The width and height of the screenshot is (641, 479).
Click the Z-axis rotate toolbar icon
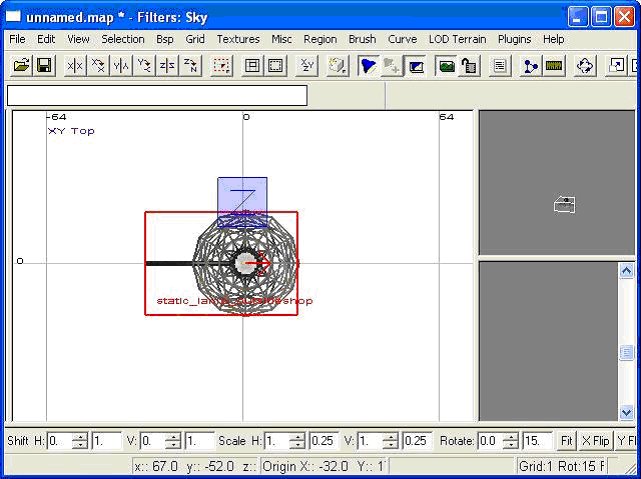click(x=190, y=66)
